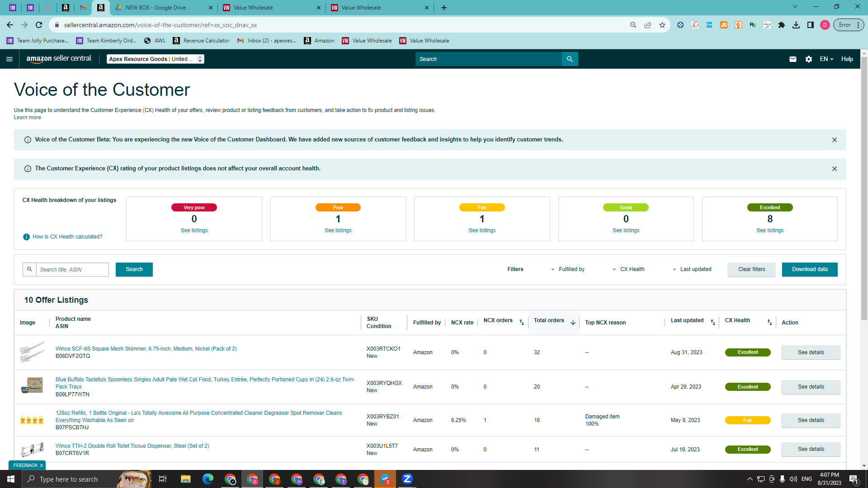The height and width of the screenshot is (488, 868).
Task: Expand the CX Health filter dropdown
Action: pyautogui.click(x=628, y=269)
